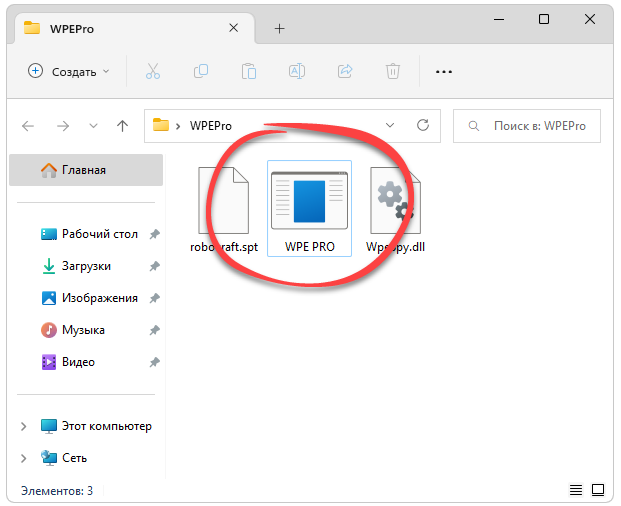Screen dimensions: 621x506
Task: Click the Cut scissors icon in toolbar
Action: (153, 71)
